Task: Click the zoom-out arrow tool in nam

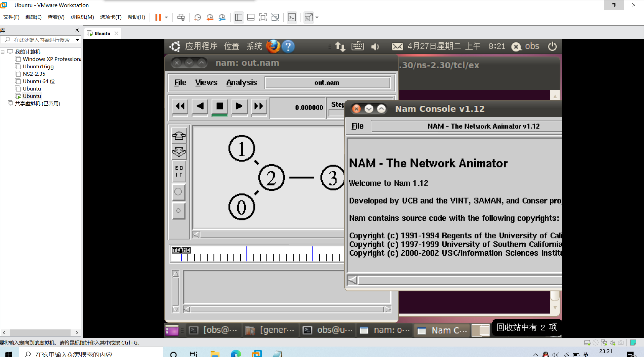Action: point(179,152)
